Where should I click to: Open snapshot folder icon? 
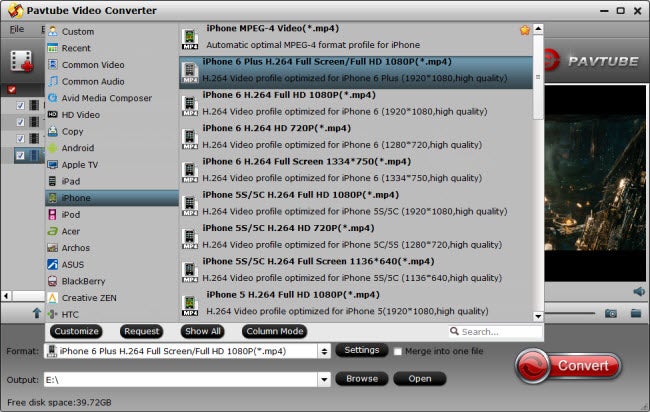636,313
